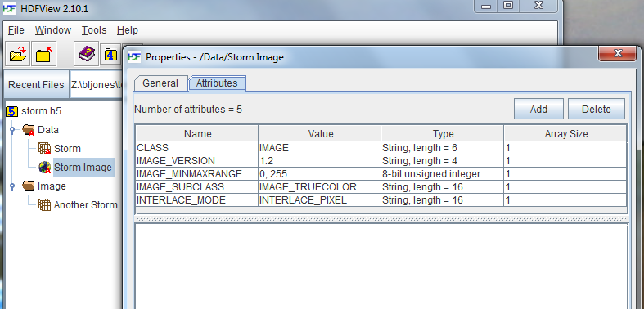The height and width of the screenshot is (309, 644).
Task: Click the Value column header
Action: tap(320, 134)
